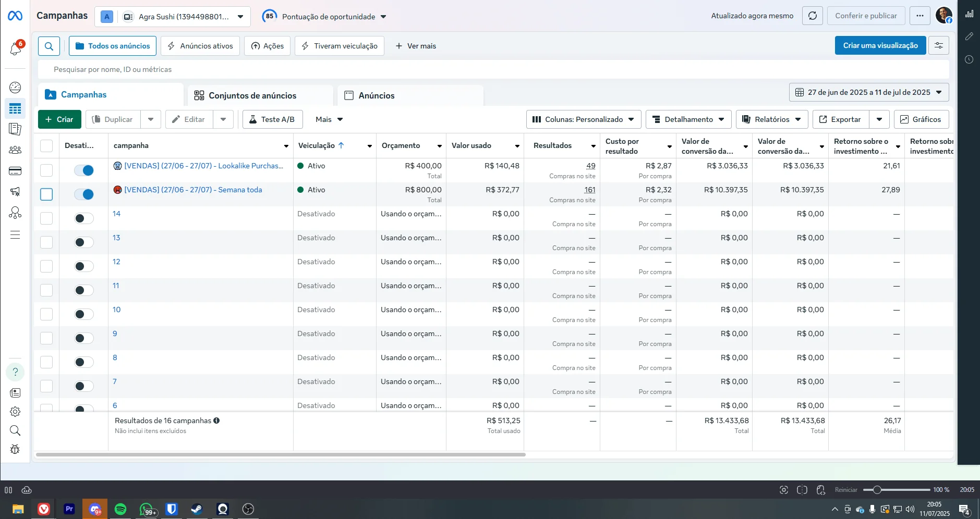Open sidebar search magnifier icon
Image resolution: width=980 pixels, height=519 pixels.
(x=15, y=430)
